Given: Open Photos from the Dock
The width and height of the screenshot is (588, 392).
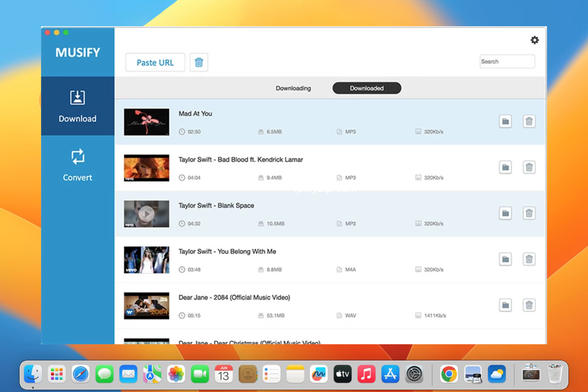Looking at the screenshot, I should (x=176, y=374).
